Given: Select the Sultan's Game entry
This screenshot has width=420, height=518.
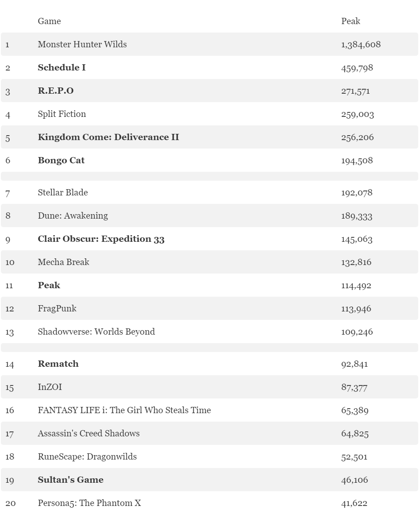Looking at the screenshot, I should pyautogui.click(x=70, y=480).
